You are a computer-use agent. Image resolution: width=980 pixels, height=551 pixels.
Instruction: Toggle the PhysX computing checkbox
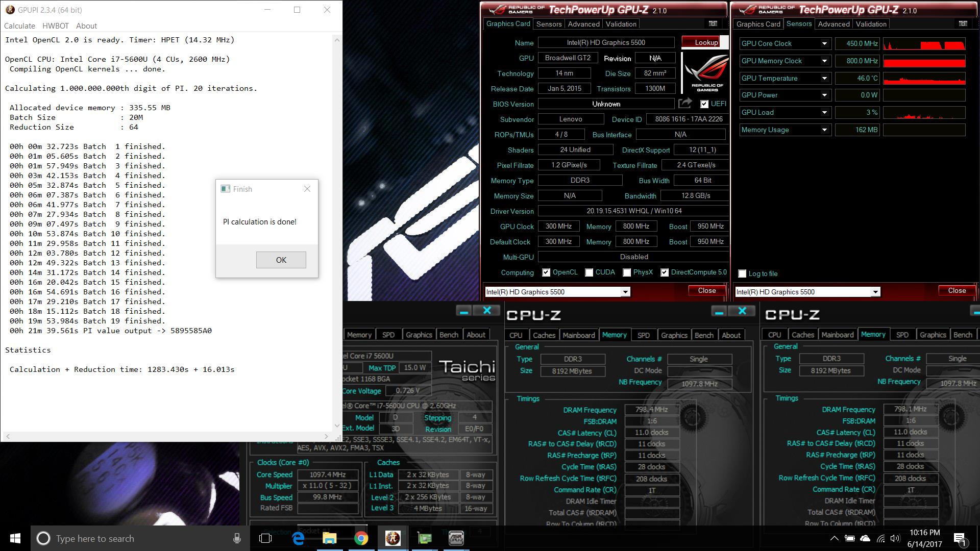(627, 272)
